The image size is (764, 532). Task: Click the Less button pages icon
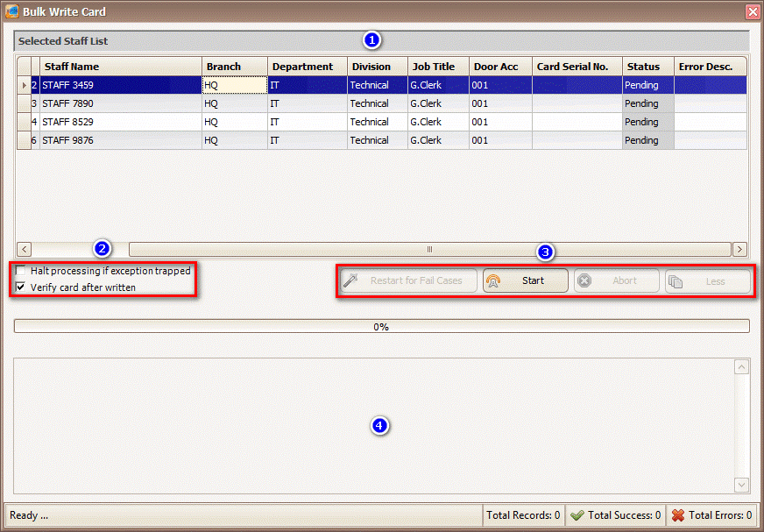pos(676,281)
